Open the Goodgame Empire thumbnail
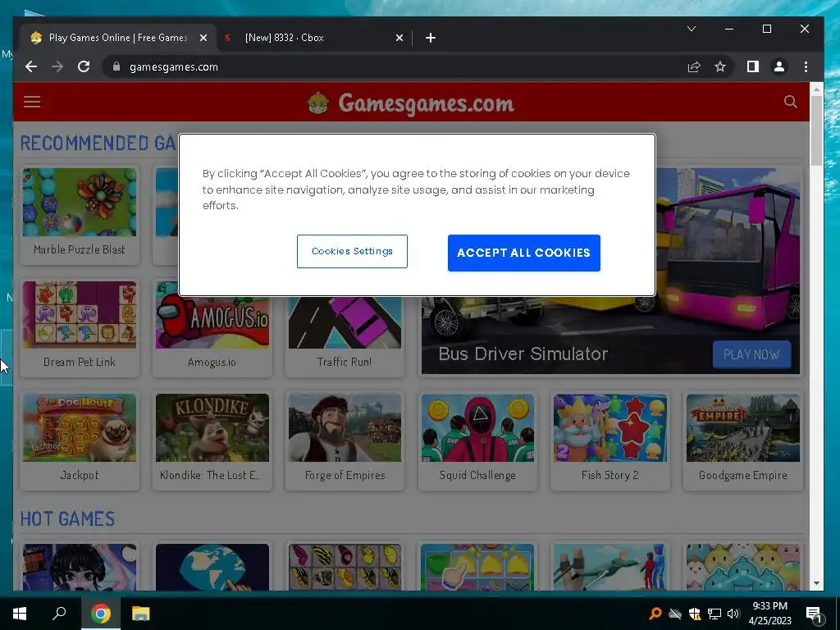 point(743,427)
